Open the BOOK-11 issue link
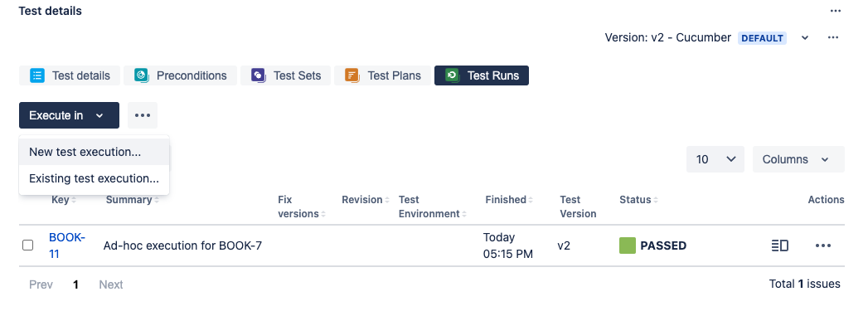The height and width of the screenshot is (316, 868). click(x=66, y=246)
